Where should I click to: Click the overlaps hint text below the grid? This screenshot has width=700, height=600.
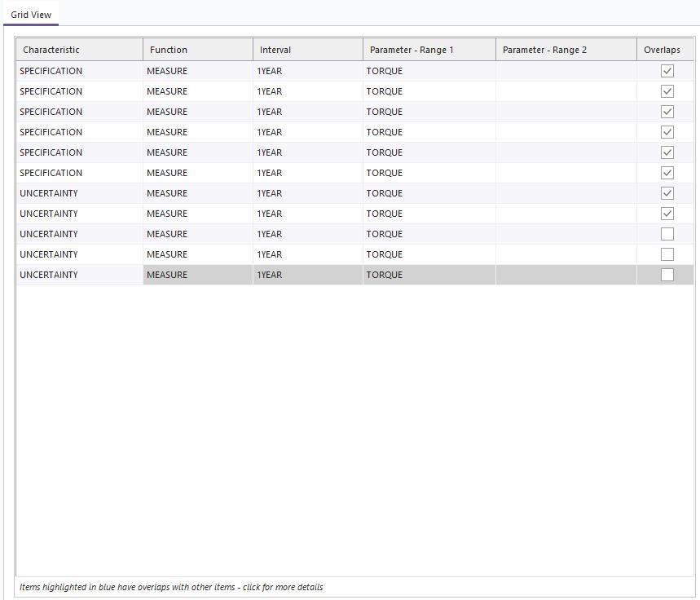tap(171, 587)
